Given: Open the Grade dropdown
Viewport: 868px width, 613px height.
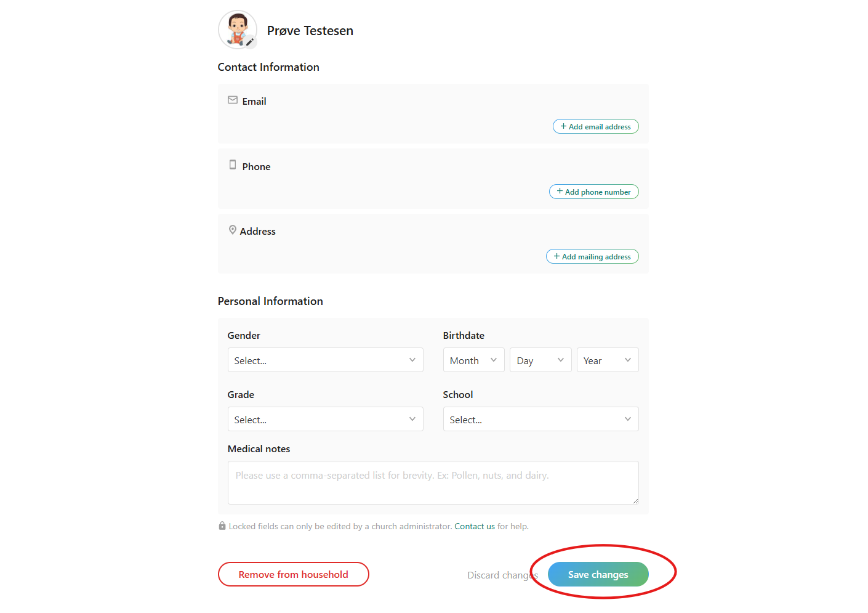Looking at the screenshot, I should (325, 420).
